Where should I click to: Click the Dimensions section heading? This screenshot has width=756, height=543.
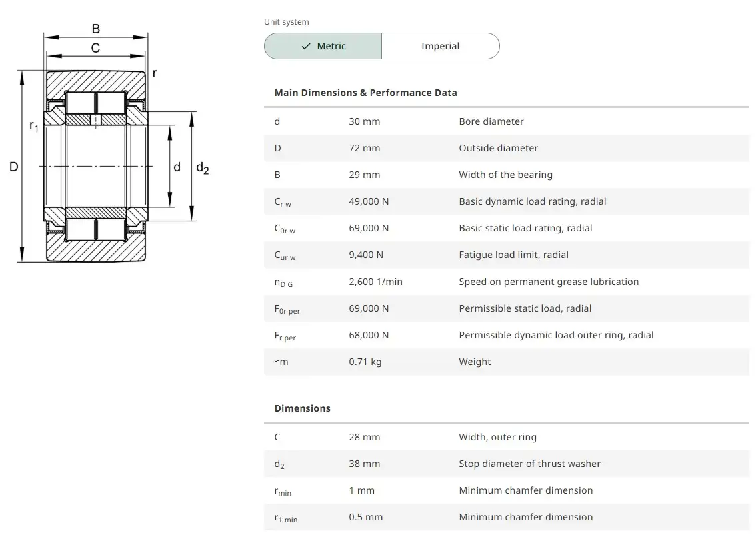[x=302, y=408]
